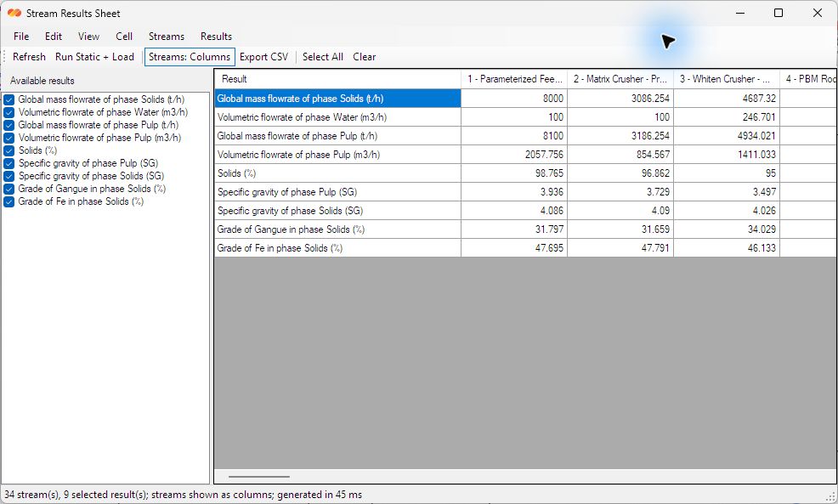
Task: Open the Cell menu
Action: [x=124, y=37]
